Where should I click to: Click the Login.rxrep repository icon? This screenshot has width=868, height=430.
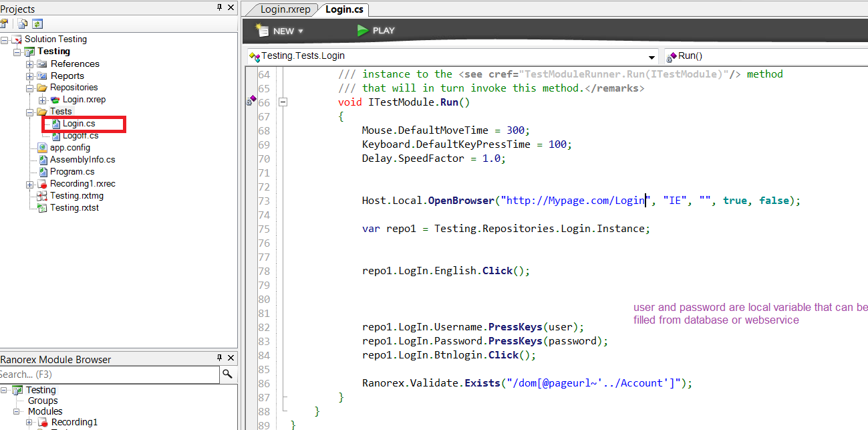[x=55, y=100]
